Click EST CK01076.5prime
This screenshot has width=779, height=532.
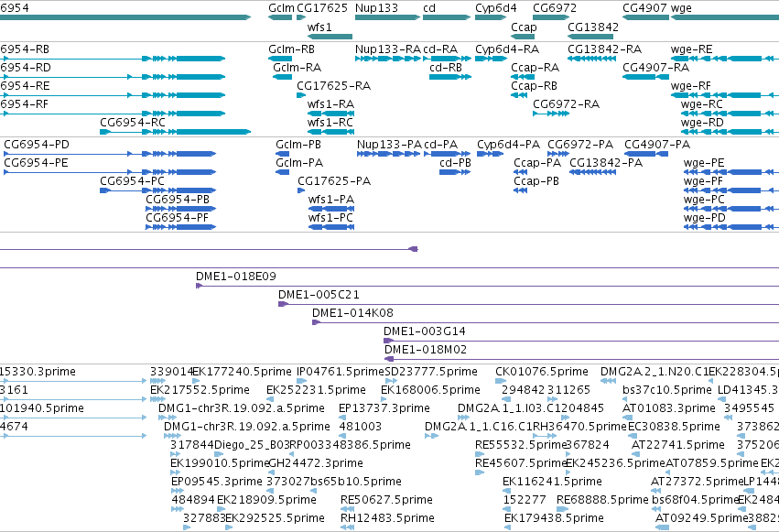pyautogui.click(x=542, y=372)
